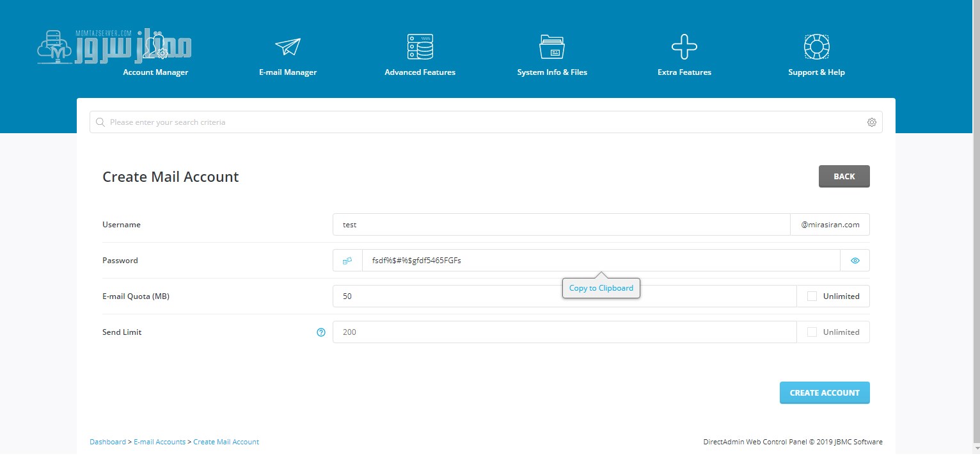This screenshot has height=461, width=980.
Task: Open System Info & Files folder icon
Action: [552, 47]
